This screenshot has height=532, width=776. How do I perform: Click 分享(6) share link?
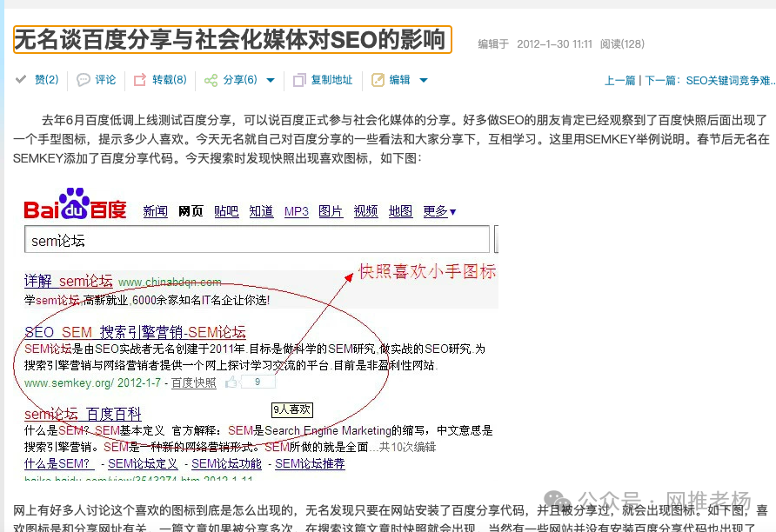coord(240,80)
